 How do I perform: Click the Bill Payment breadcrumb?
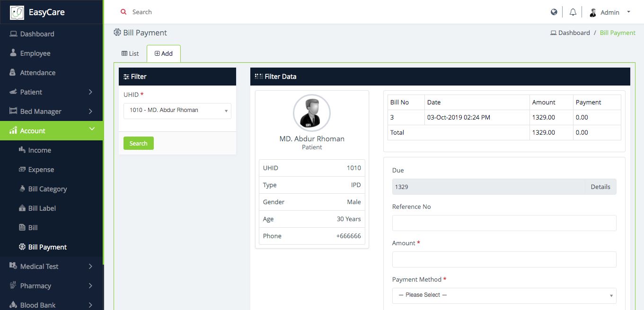(x=618, y=33)
